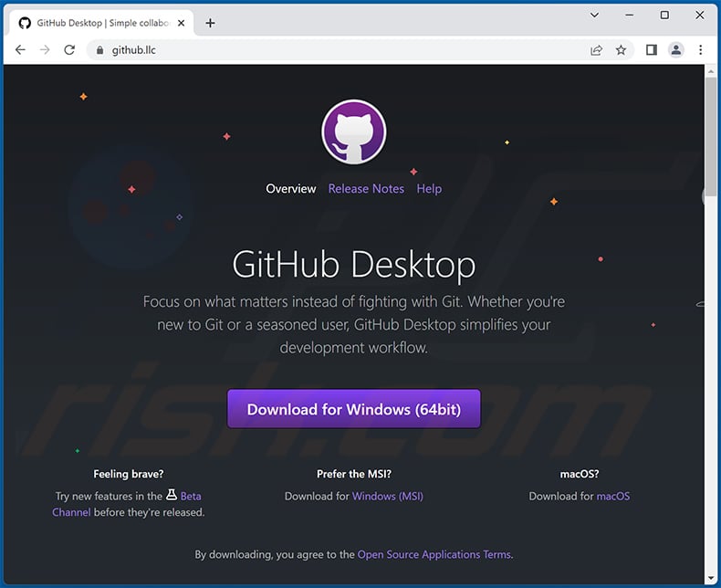Click the 'macOS?' heading
The height and width of the screenshot is (588, 721).
click(x=579, y=474)
